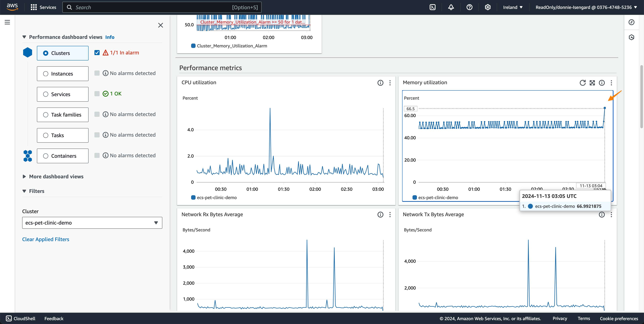This screenshot has width=644, height=324.
Task: Toggle ecs-pet-clinic-demo legend swatch under CPU chart
Action: click(193, 197)
